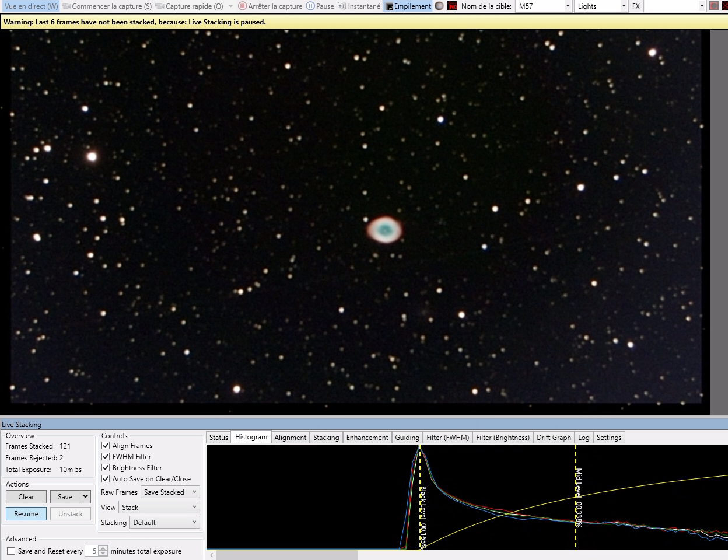Image resolution: width=728 pixels, height=560 pixels.
Task: Start capture with Commencer la capture (S)
Action: tap(107, 6)
